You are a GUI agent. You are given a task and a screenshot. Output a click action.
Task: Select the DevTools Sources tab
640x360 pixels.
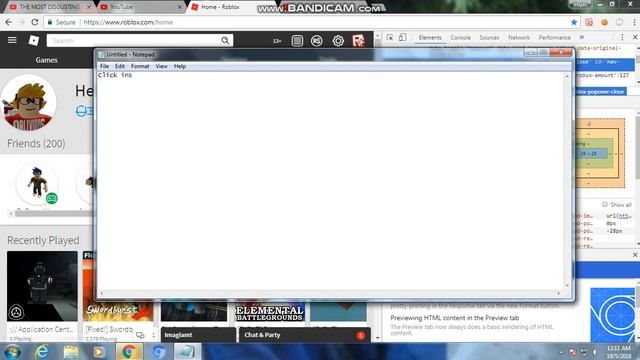[x=489, y=38]
